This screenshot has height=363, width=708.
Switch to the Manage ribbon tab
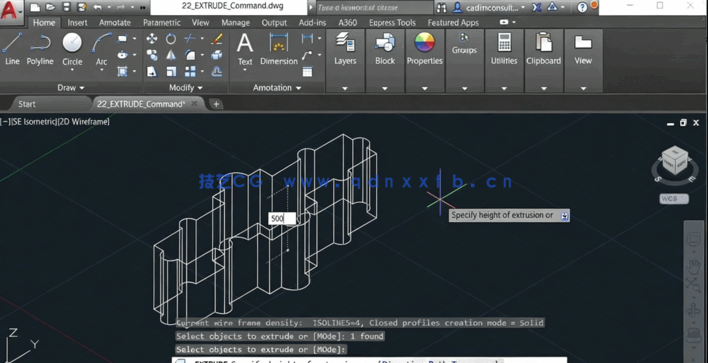[x=235, y=23]
